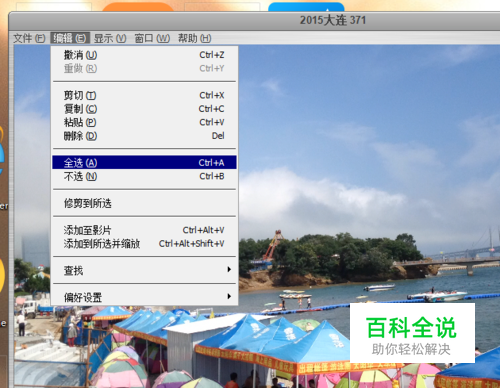Expand the 查找 submenu arrow
This screenshot has height=388, width=500.
[229, 269]
